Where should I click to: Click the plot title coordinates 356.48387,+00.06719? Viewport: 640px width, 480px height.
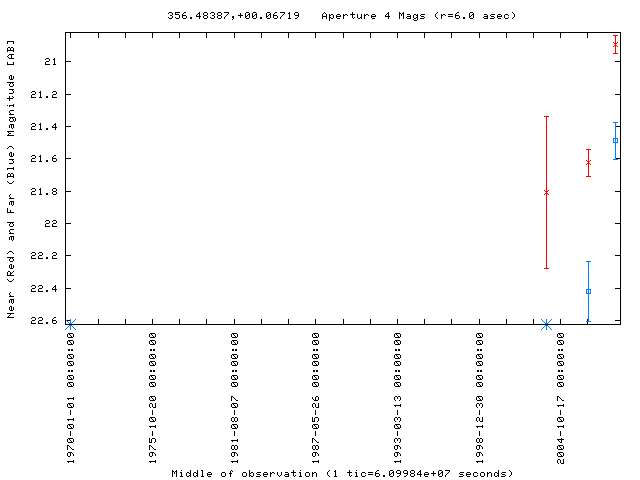point(233,16)
